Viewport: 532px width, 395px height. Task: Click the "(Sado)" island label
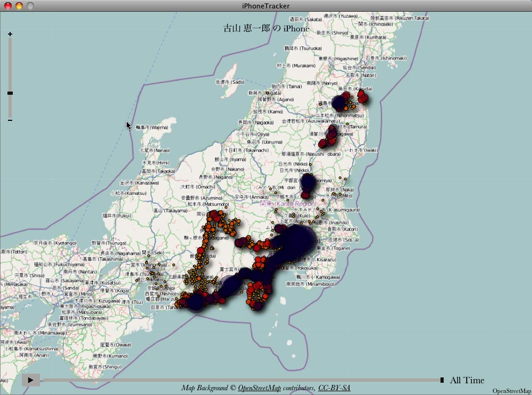[x=238, y=82]
